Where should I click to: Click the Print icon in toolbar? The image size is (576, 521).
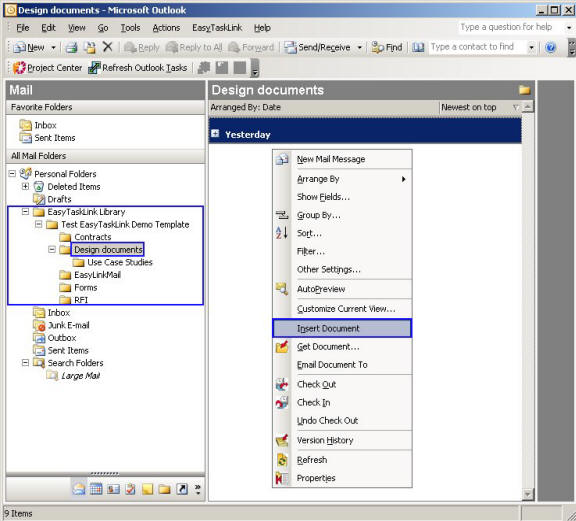pyautogui.click(x=72, y=47)
